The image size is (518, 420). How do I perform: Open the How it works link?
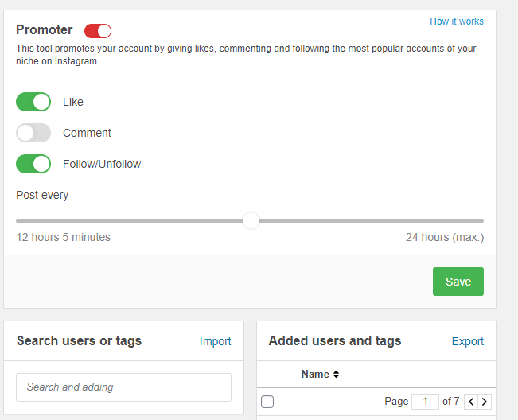[x=457, y=21]
